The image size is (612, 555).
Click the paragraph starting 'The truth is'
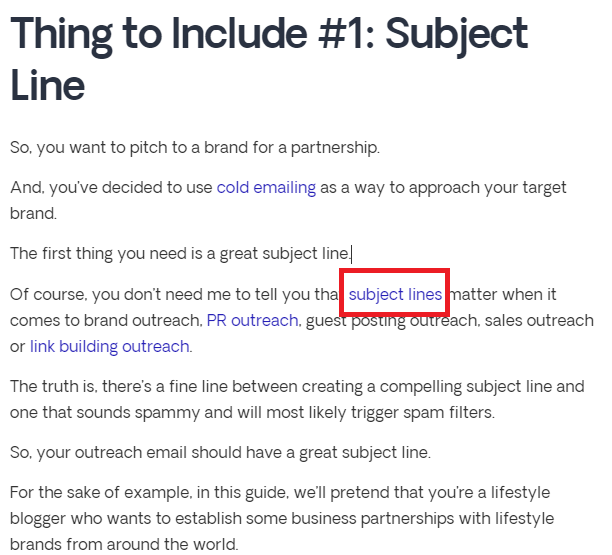(x=297, y=399)
